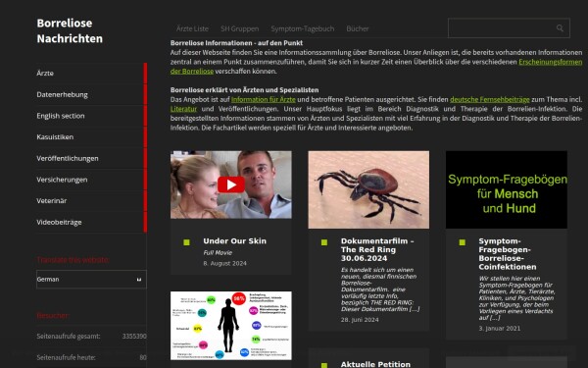The height and width of the screenshot is (368, 588).
Task: Click the 3. Januar 2021 date text
Action: tap(500, 329)
